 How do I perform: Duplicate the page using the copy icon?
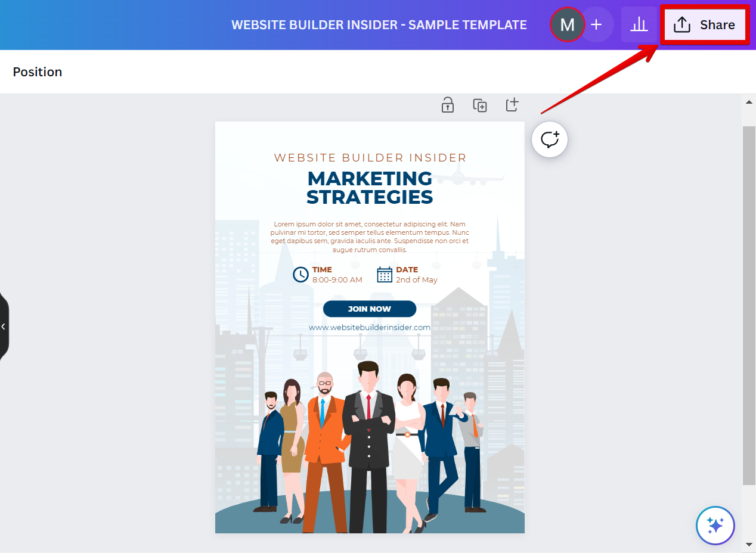[479, 105]
